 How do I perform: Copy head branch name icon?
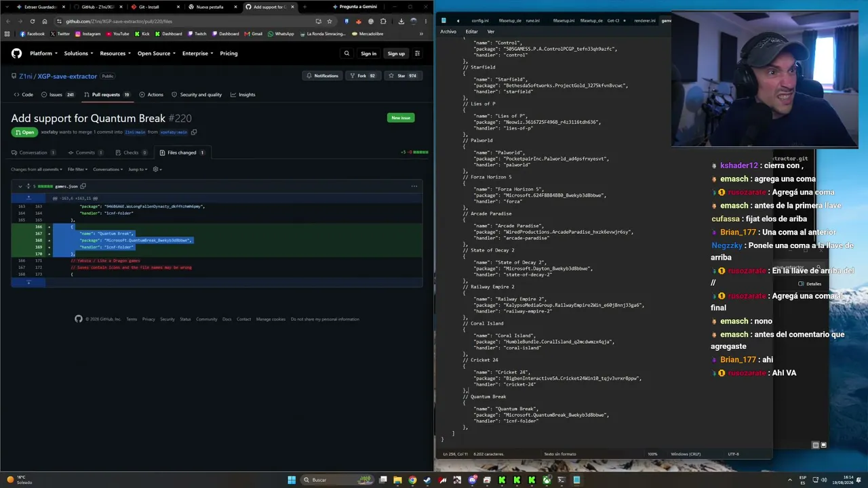tap(193, 132)
